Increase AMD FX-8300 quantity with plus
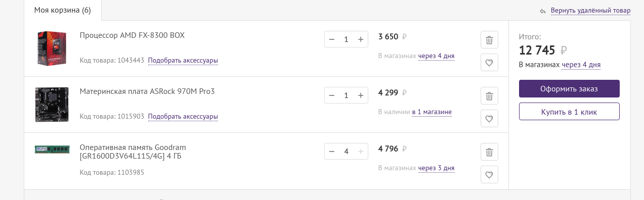 point(361,39)
